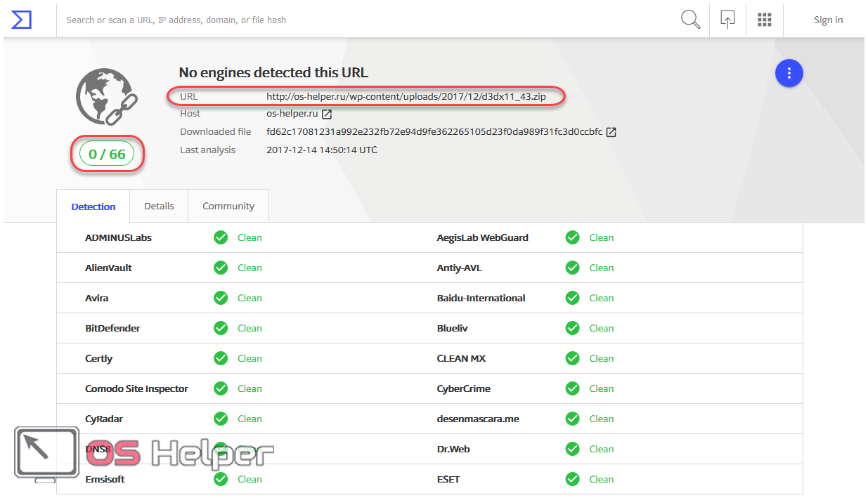Screen dimensions: 868x498
Task: Click the VirusTotal sigma logo
Action: 22,20
